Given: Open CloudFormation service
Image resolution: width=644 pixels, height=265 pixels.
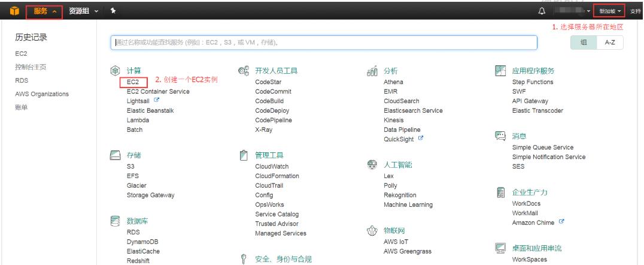Looking at the screenshot, I should pyautogui.click(x=277, y=176).
